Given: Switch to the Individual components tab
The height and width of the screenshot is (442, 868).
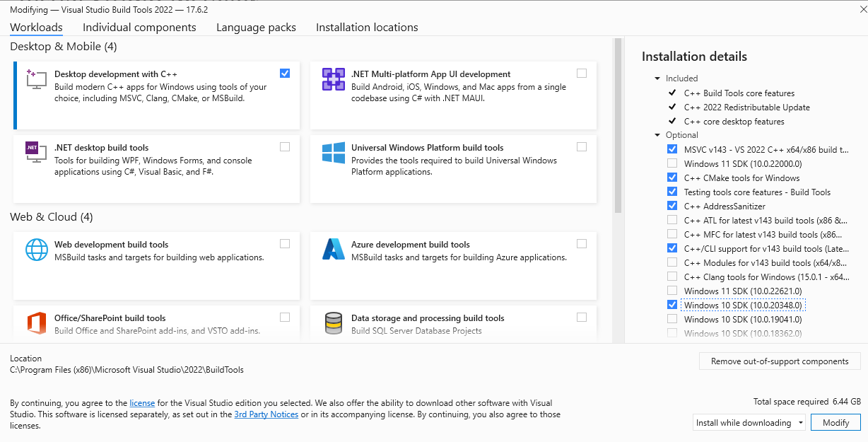Looking at the screenshot, I should pos(139,28).
